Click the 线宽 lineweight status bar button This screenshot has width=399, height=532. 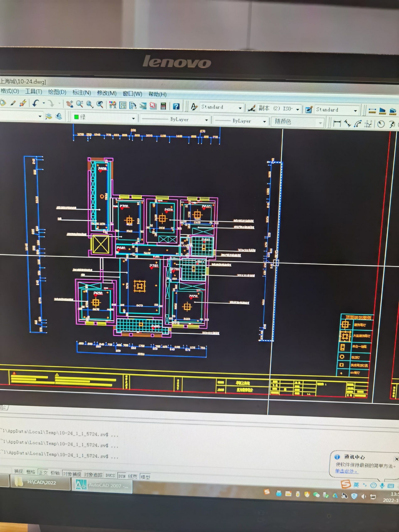(x=132, y=476)
